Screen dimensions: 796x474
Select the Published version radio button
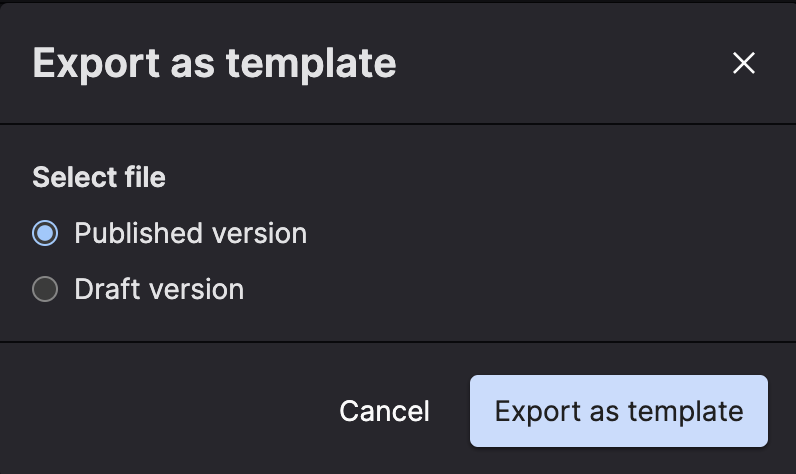(45, 234)
